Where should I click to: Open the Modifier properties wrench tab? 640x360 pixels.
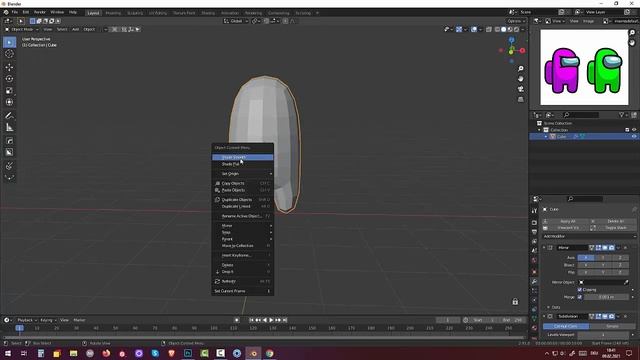tap(534, 282)
